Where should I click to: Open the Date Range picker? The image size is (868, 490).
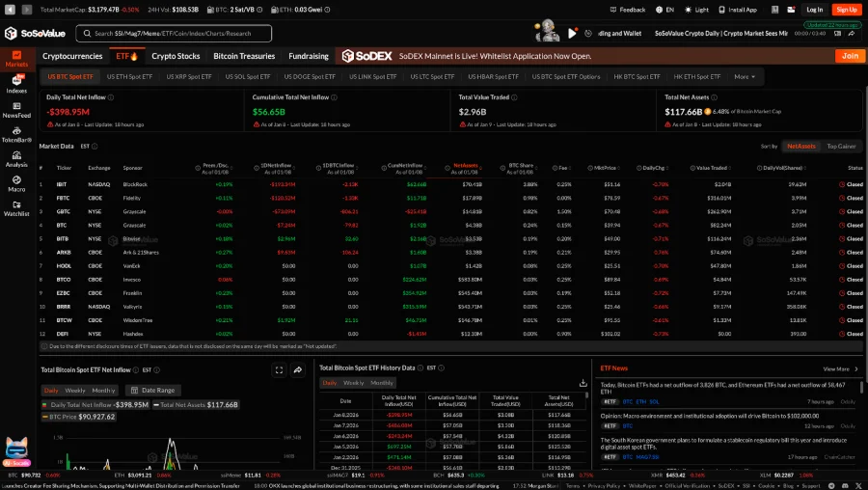pyautogui.click(x=152, y=391)
